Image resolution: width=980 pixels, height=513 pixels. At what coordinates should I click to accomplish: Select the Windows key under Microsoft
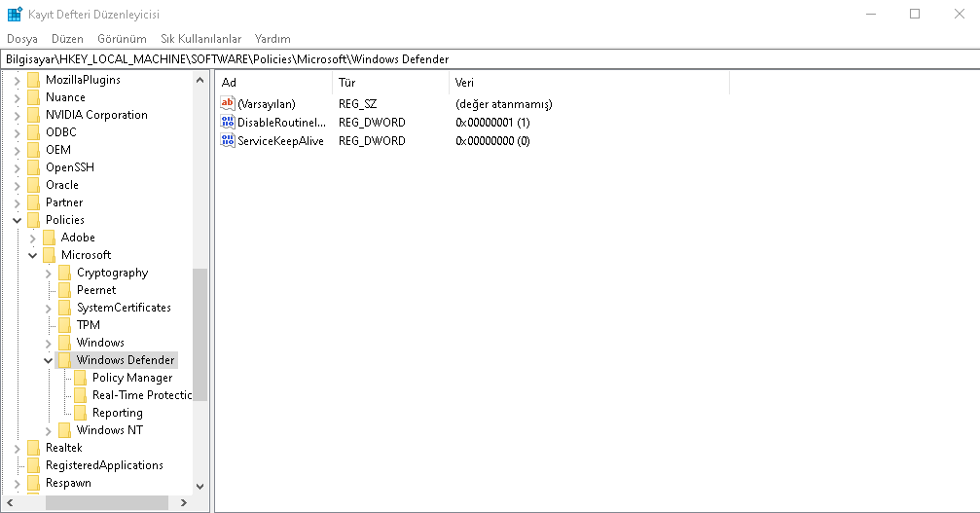(x=100, y=343)
